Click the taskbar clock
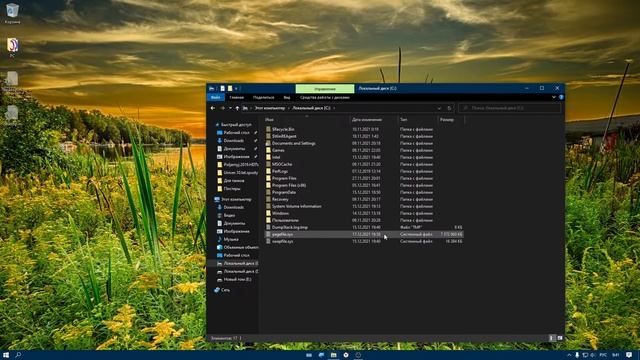Image resolution: width=640 pixels, height=360 pixels. (x=616, y=355)
